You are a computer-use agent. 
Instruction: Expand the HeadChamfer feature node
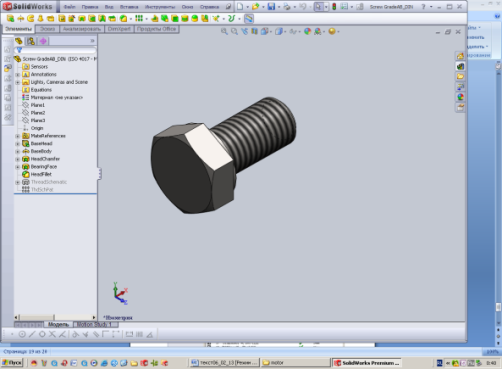pyautogui.click(x=18, y=159)
